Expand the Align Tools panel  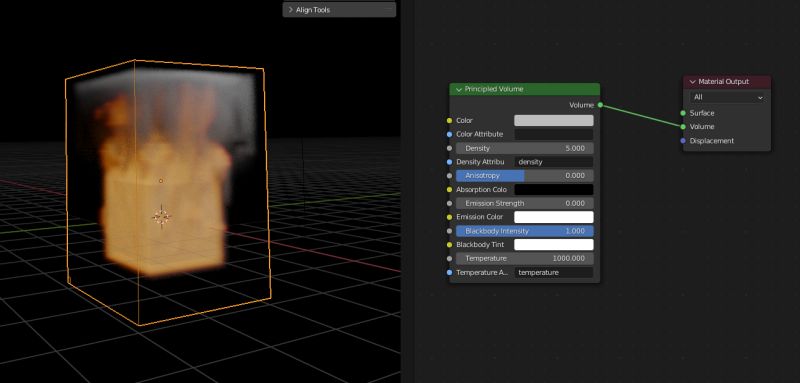click(x=291, y=10)
